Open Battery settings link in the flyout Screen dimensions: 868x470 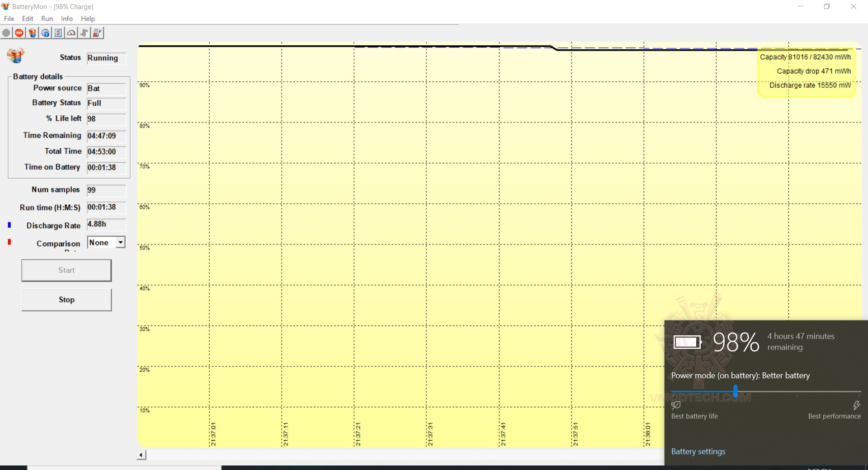pos(698,451)
